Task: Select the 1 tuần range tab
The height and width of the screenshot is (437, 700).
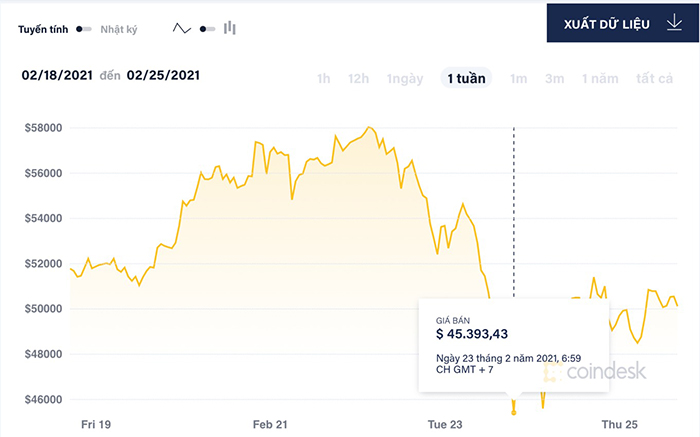Action: (466, 79)
